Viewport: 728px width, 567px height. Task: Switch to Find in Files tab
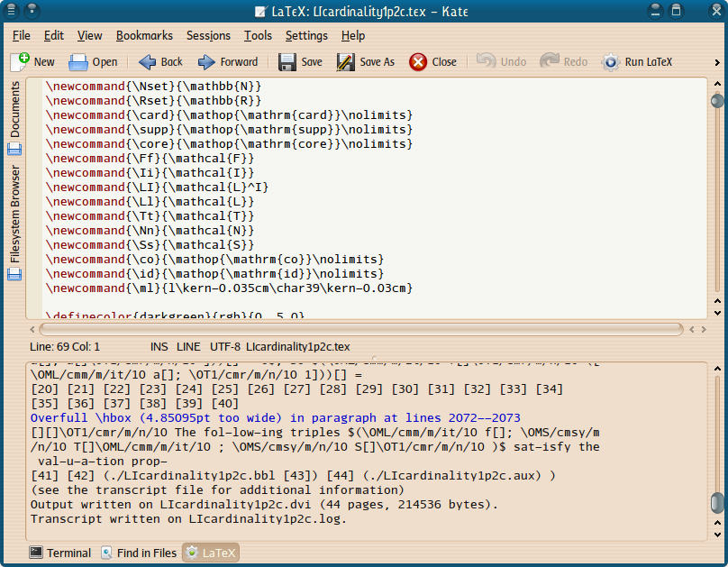pos(139,553)
